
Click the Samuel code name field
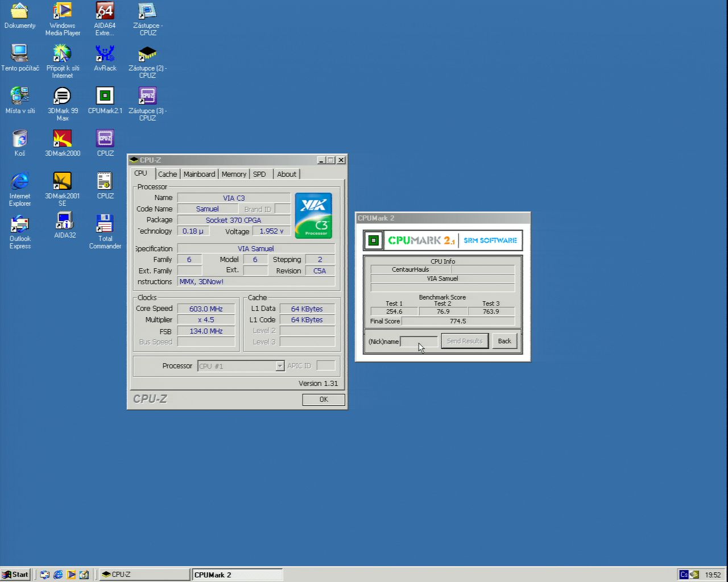click(208, 209)
